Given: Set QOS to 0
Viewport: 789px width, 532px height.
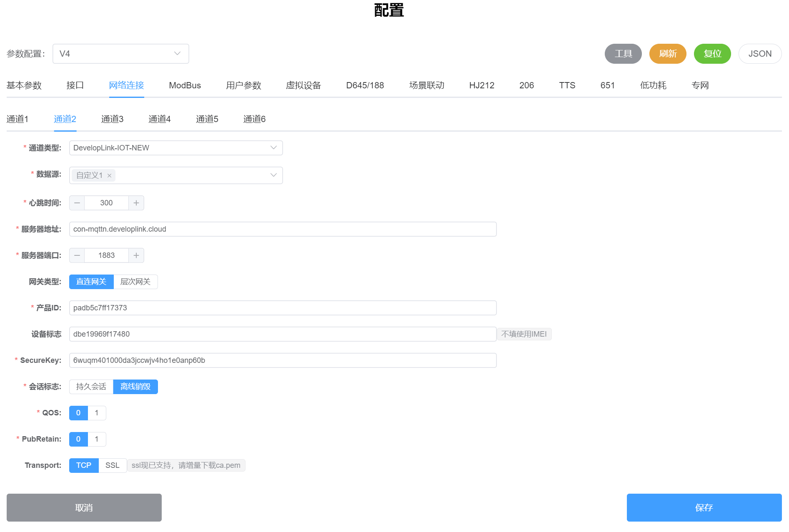Looking at the screenshot, I should 78,413.
